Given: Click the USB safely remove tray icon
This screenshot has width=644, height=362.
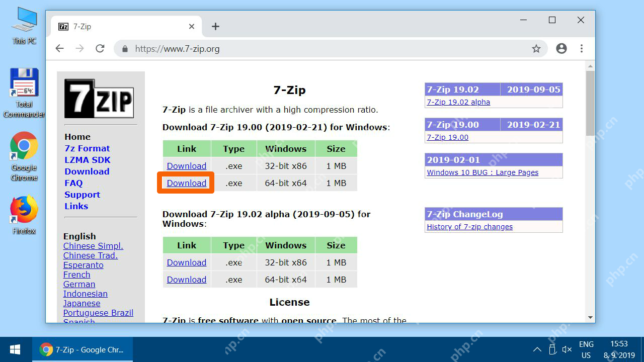Looking at the screenshot, I should (552, 349).
